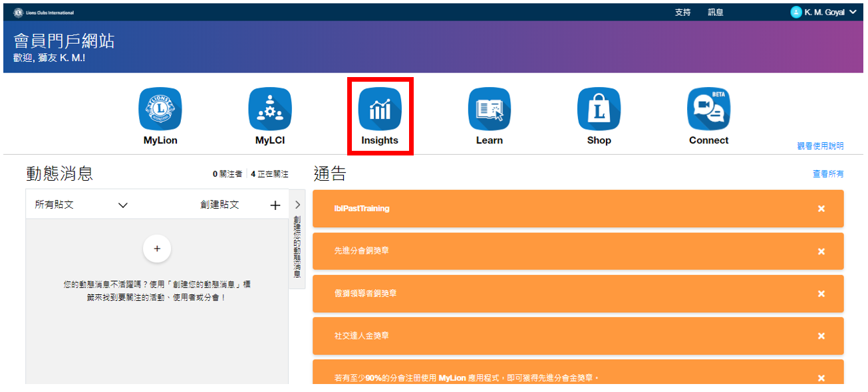
Task: Expand the 創建您的動態消息 side panel arrow
Action: point(297,205)
